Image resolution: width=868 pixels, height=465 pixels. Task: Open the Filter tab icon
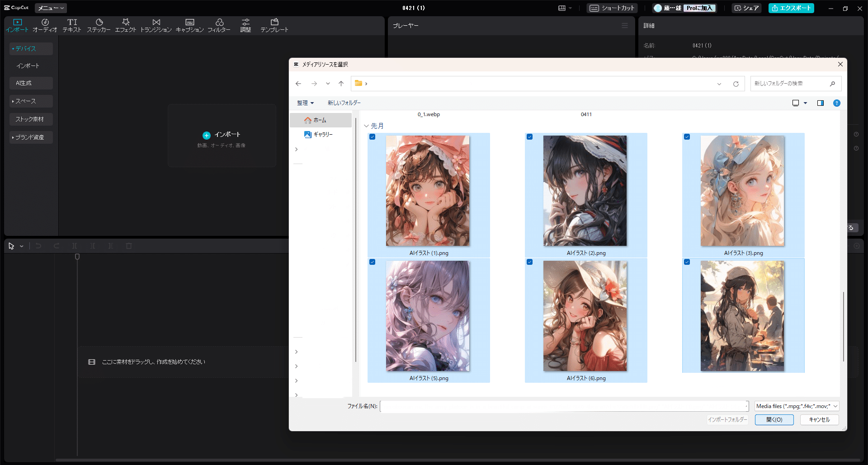point(219,22)
